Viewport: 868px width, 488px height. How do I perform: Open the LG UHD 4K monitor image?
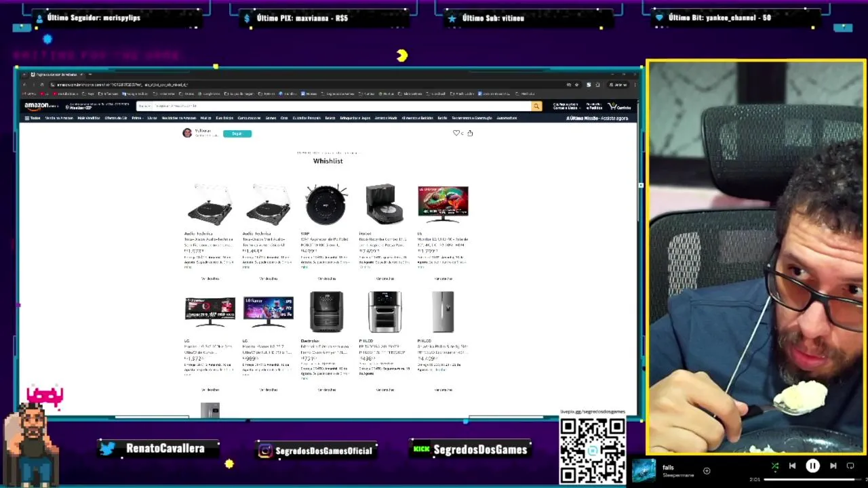tap(443, 204)
